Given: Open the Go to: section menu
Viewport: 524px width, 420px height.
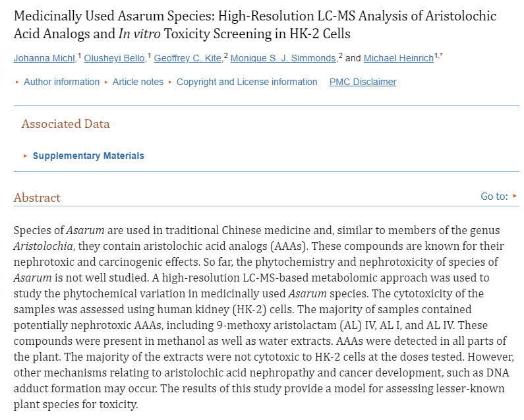Looking at the screenshot, I should point(494,196).
